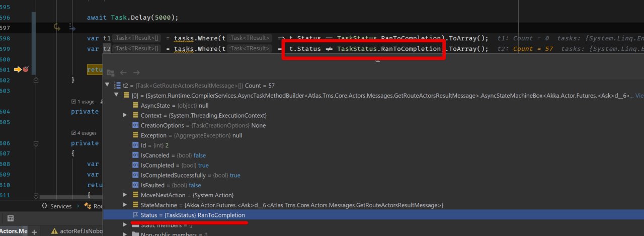Expand the Non-public members node
The image size is (644, 236).
(125, 234)
